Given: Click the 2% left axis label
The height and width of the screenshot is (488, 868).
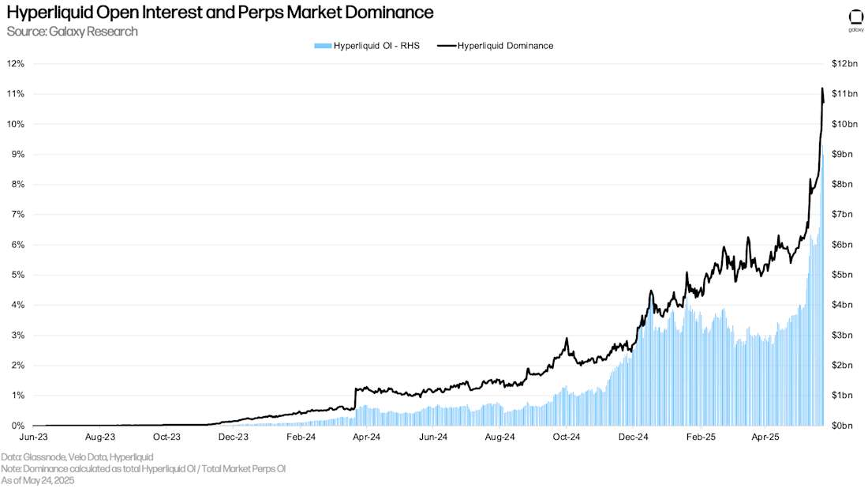Looking at the screenshot, I should point(17,366).
